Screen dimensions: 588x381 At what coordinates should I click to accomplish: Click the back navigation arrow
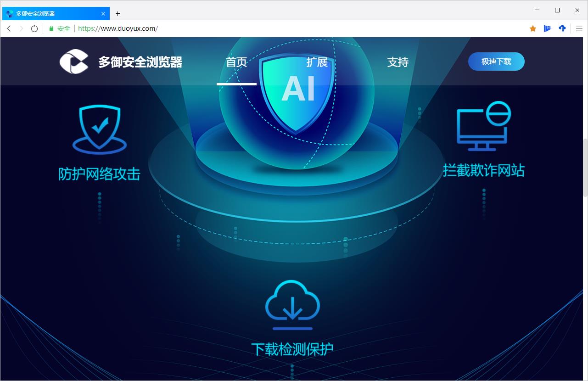[9, 28]
